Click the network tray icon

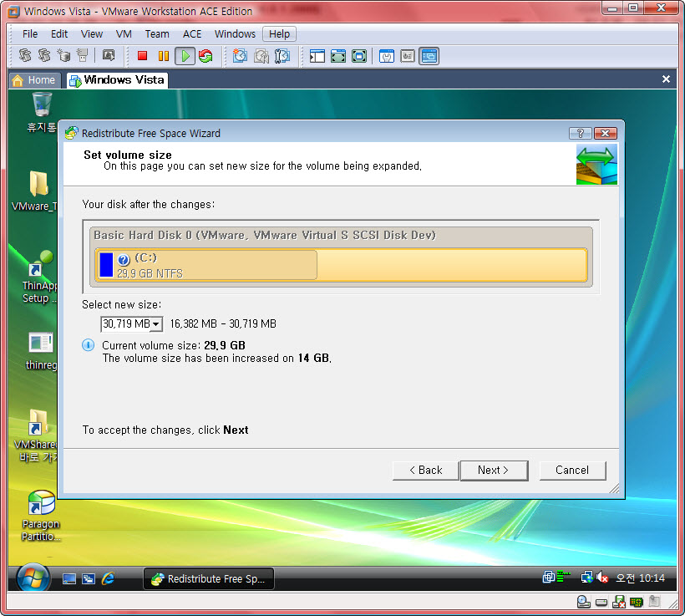click(x=586, y=578)
